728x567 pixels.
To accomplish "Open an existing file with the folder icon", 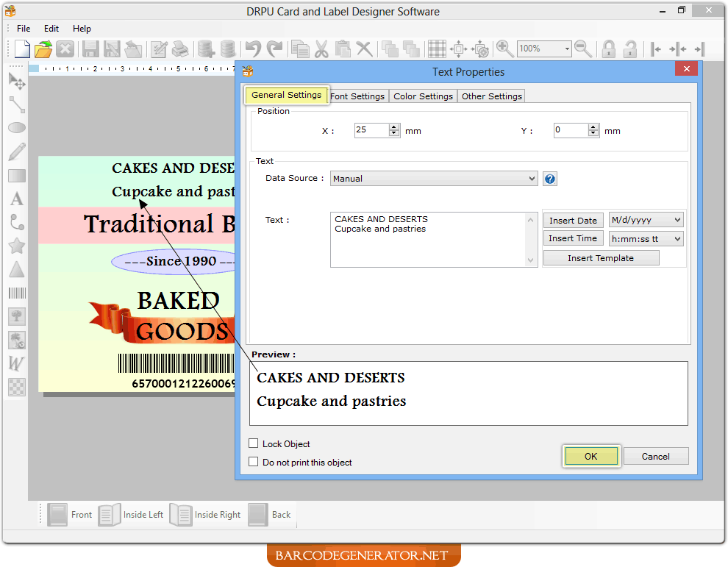I will coord(43,49).
